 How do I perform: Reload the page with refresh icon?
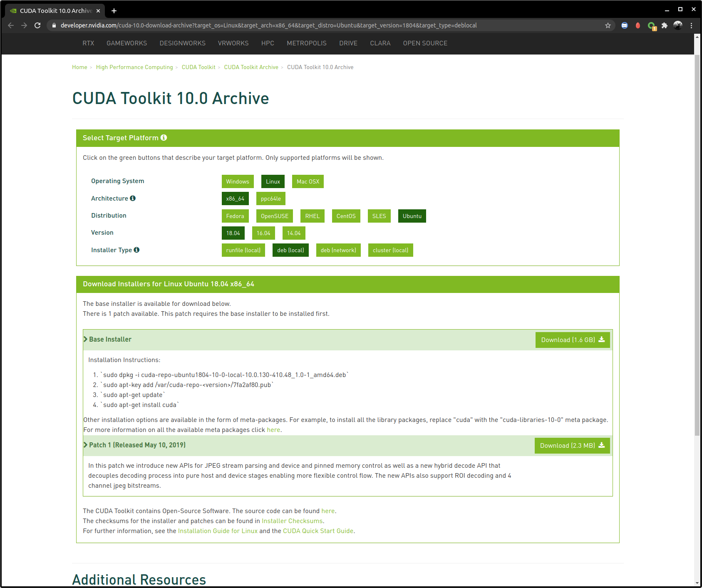[x=37, y=25]
